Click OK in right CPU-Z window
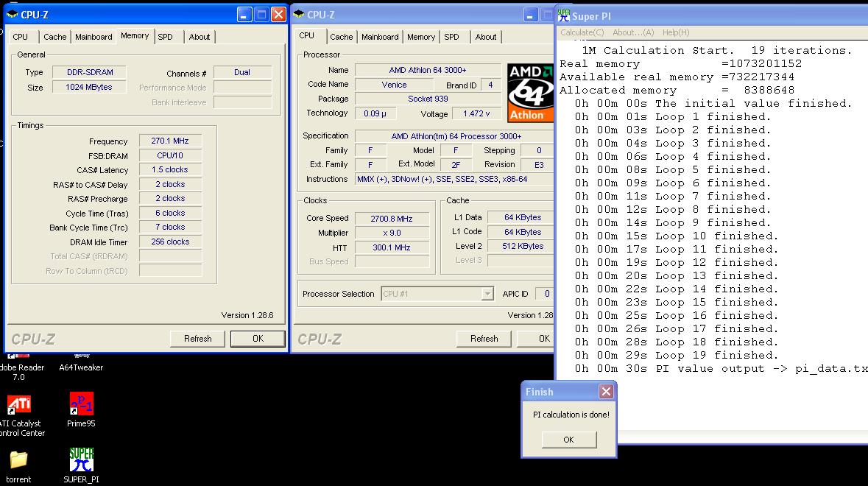This screenshot has height=486, width=868. 536,338
